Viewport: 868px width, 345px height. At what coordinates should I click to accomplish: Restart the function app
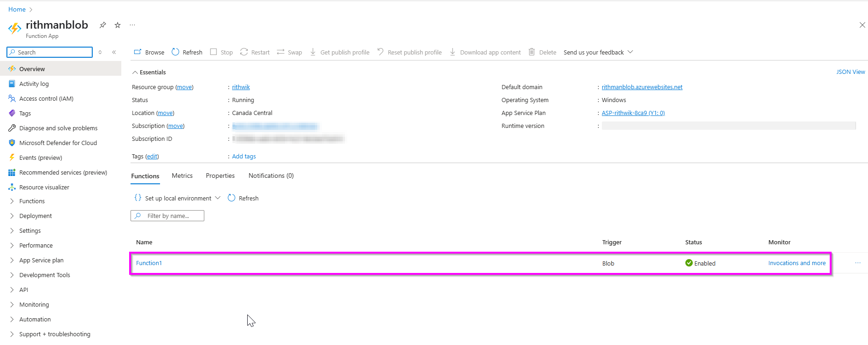pyautogui.click(x=255, y=52)
